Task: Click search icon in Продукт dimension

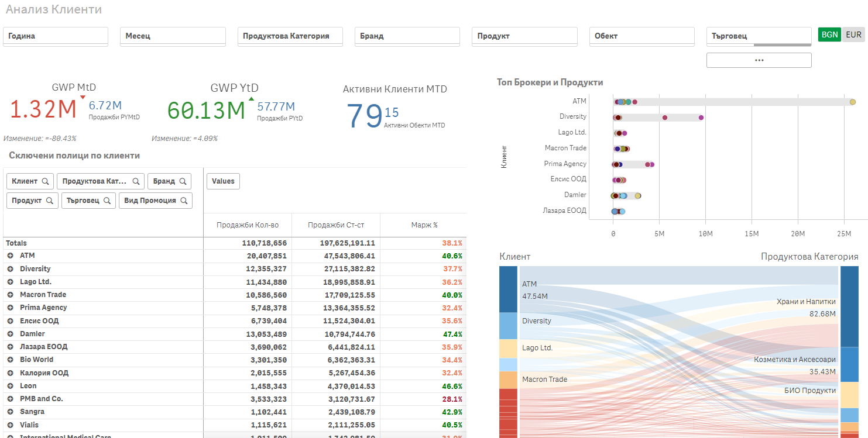Action: (50, 201)
